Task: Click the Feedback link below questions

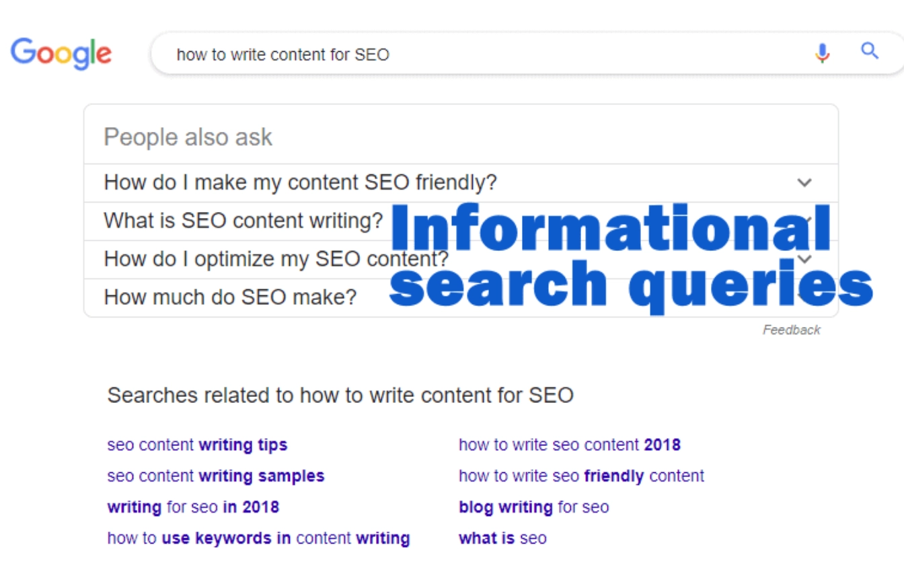Action: [x=791, y=330]
